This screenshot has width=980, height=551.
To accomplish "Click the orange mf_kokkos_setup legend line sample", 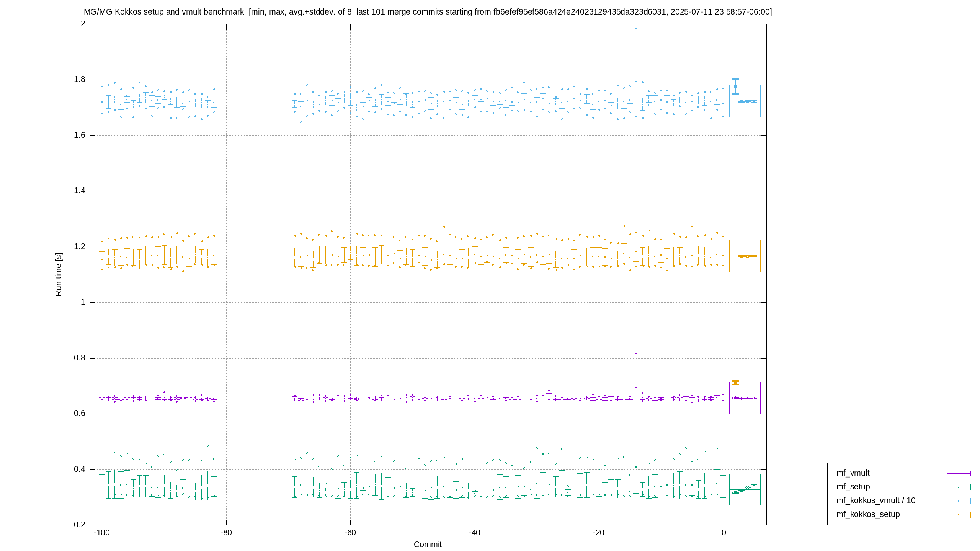I will click(x=959, y=515).
